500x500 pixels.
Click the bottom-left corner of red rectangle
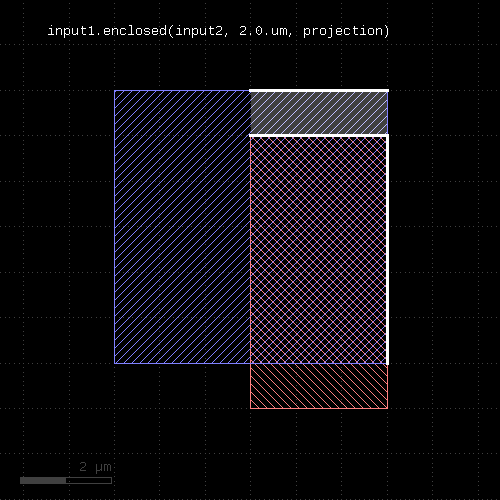point(250,408)
